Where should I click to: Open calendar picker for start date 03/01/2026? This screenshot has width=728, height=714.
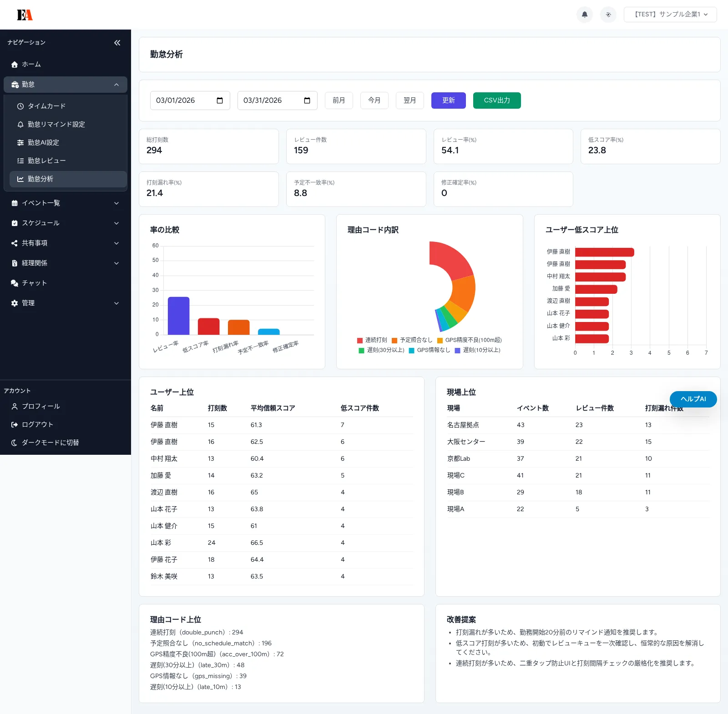pos(220,101)
